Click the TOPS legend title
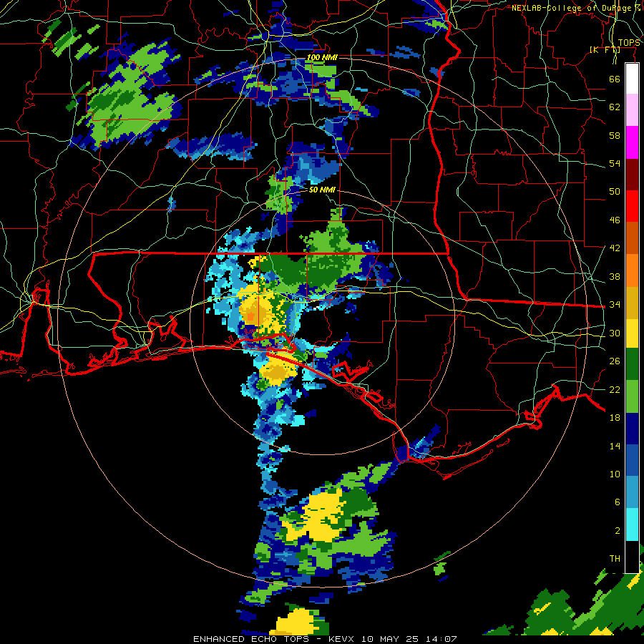The image size is (644, 644). coord(629,43)
